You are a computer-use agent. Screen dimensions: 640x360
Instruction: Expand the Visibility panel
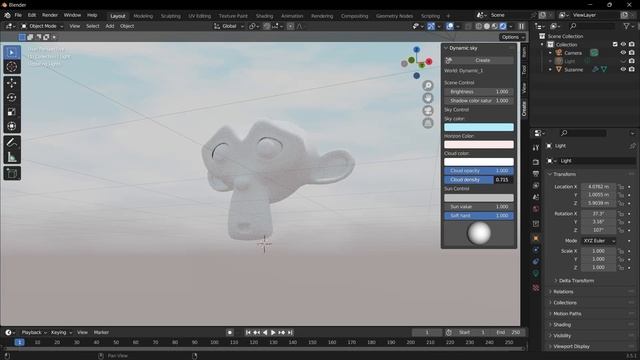coord(562,336)
